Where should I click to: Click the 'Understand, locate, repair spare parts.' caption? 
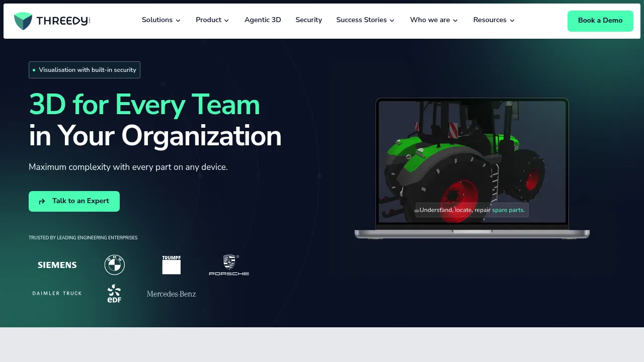472,210
